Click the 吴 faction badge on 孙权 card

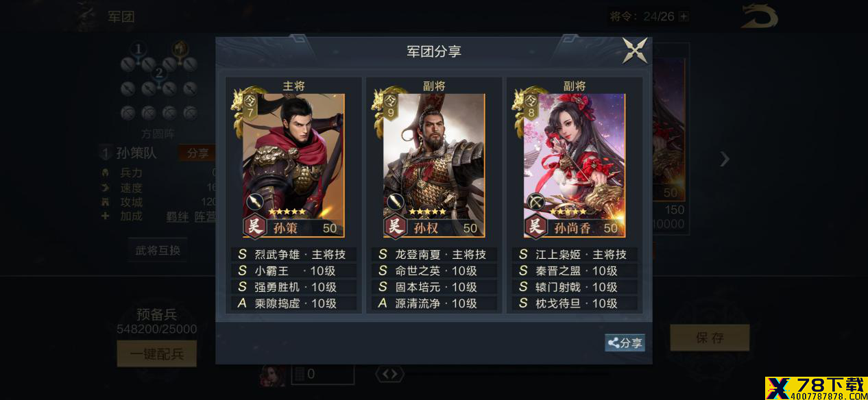[x=396, y=227]
